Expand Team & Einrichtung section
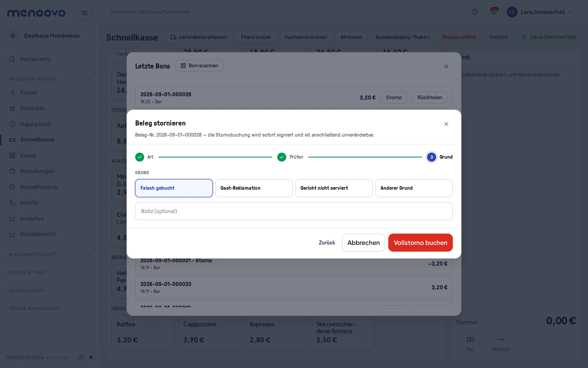Screen dimensions: 588x368 point(88,308)
